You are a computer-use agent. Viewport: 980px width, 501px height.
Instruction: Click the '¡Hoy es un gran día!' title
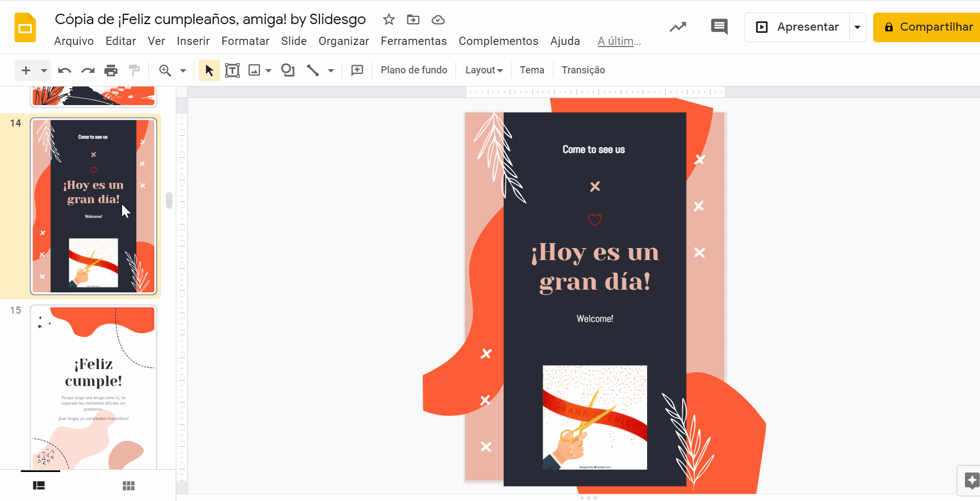tap(595, 267)
